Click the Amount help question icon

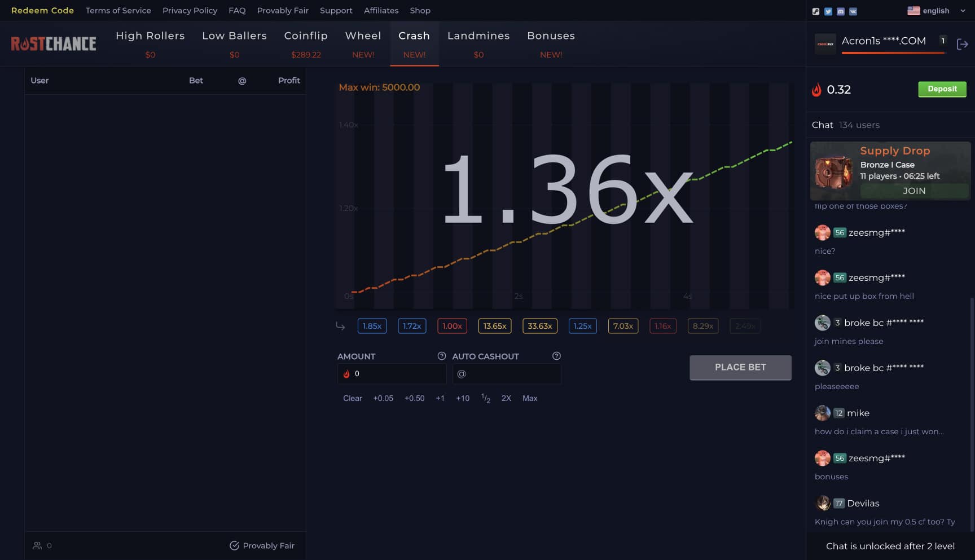click(x=441, y=356)
